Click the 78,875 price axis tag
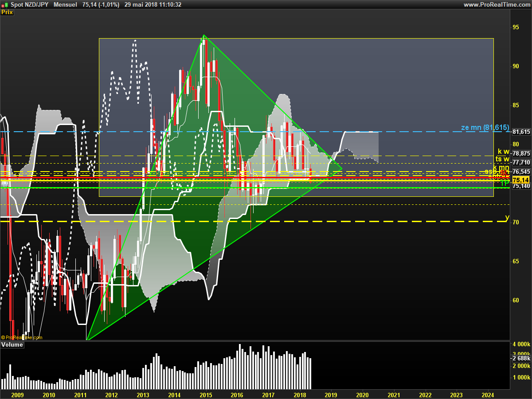 (521, 154)
